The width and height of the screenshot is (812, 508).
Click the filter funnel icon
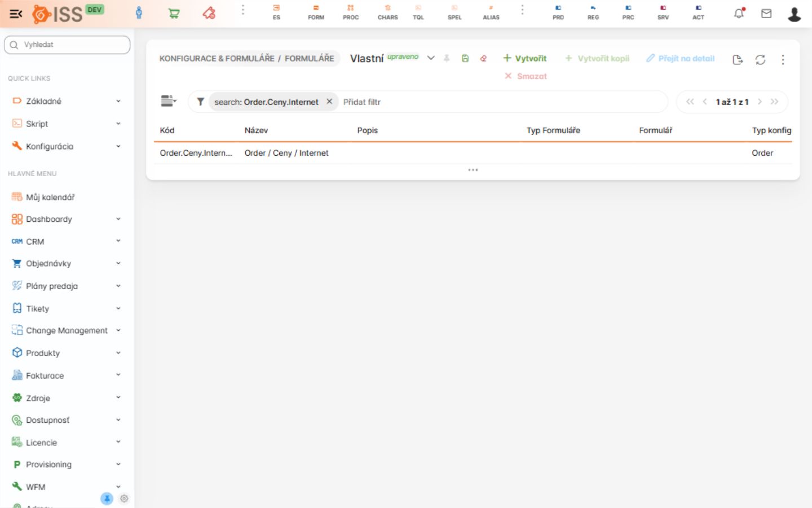200,102
